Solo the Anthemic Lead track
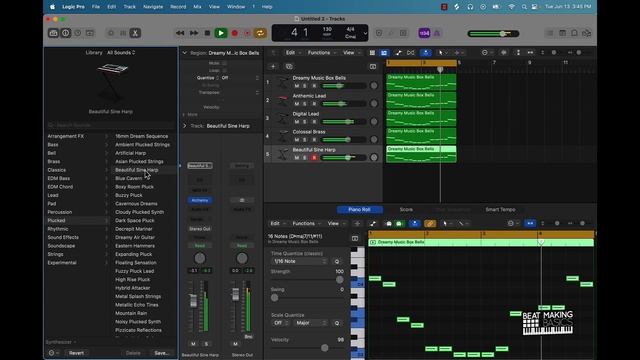The height and width of the screenshot is (360, 640). (x=304, y=104)
